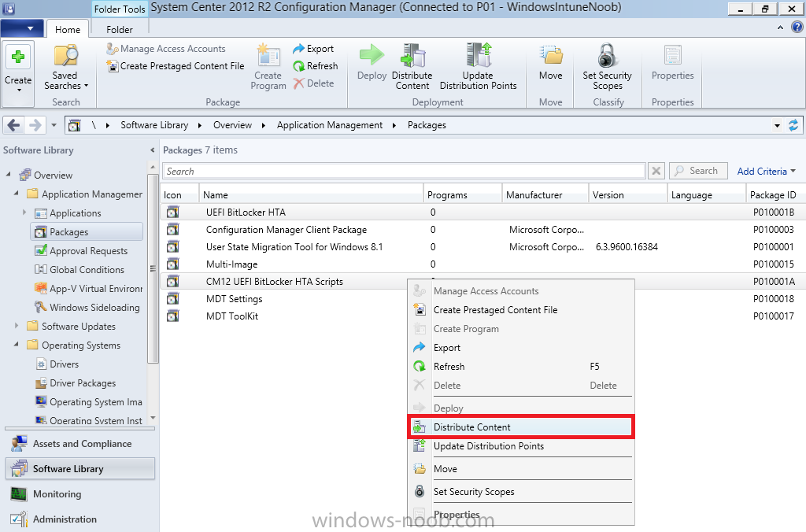
Task: Click Create Prestaged Content File in ribbon
Action: pyautogui.click(x=176, y=66)
